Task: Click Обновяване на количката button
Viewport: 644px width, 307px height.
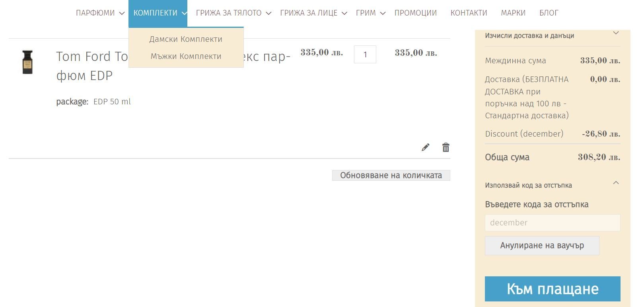Action: pyautogui.click(x=391, y=175)
